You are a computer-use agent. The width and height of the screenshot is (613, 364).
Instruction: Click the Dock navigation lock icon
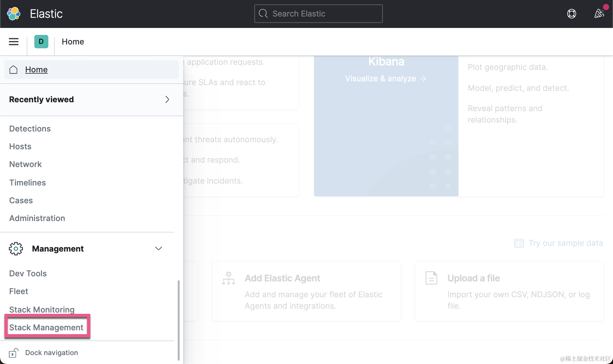13,353
